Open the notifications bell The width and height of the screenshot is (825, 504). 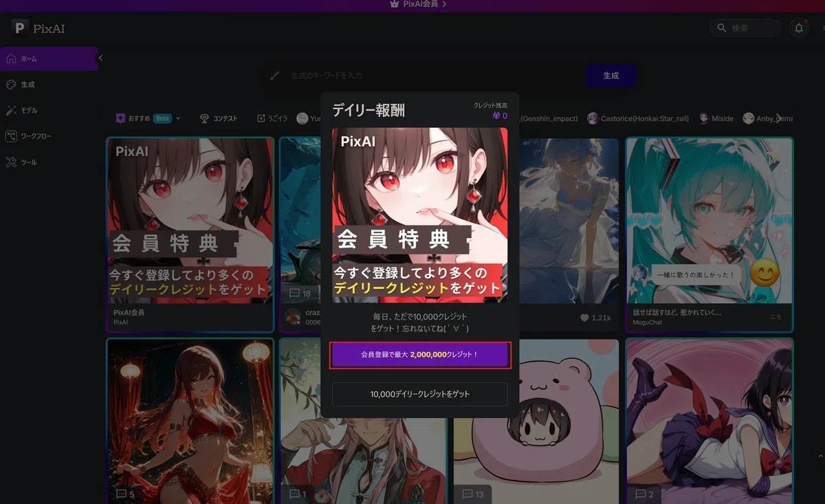pyautogui.click(x=799, y=28)
